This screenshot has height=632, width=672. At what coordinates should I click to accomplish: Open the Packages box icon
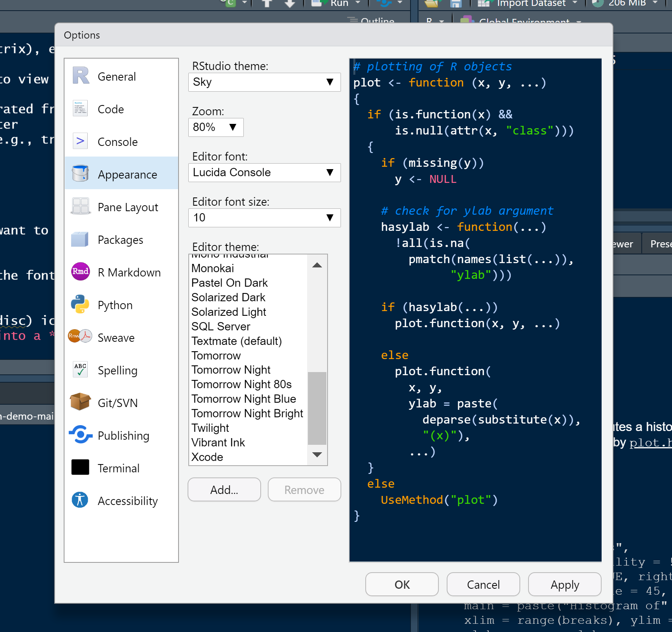80,240
